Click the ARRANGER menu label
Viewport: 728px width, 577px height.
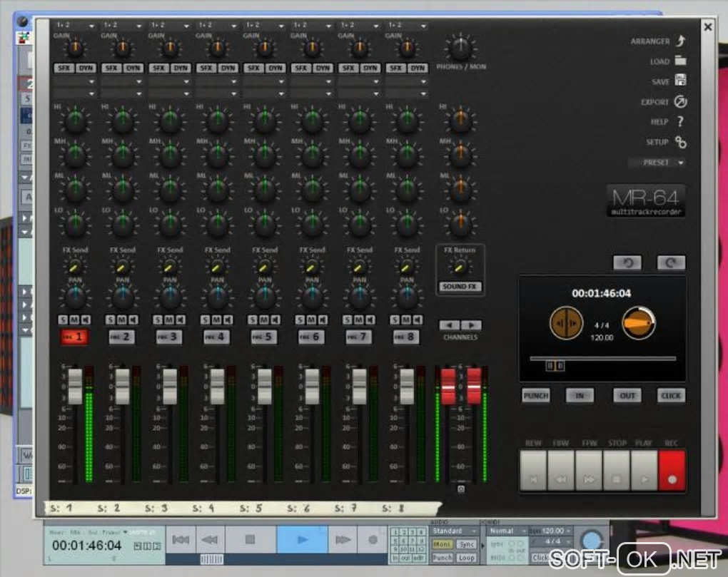pos(650,41)
